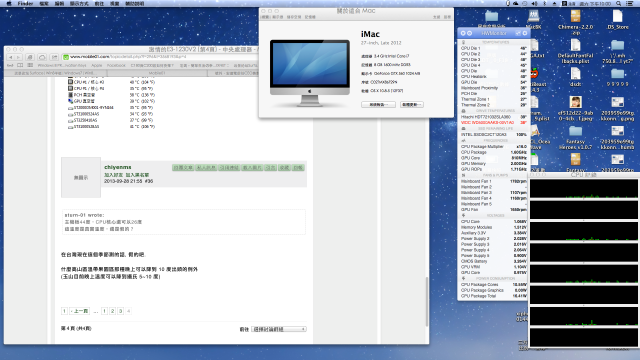Open the bookmarks book icon in Safari
640x360 pixels.
point(20,65)
